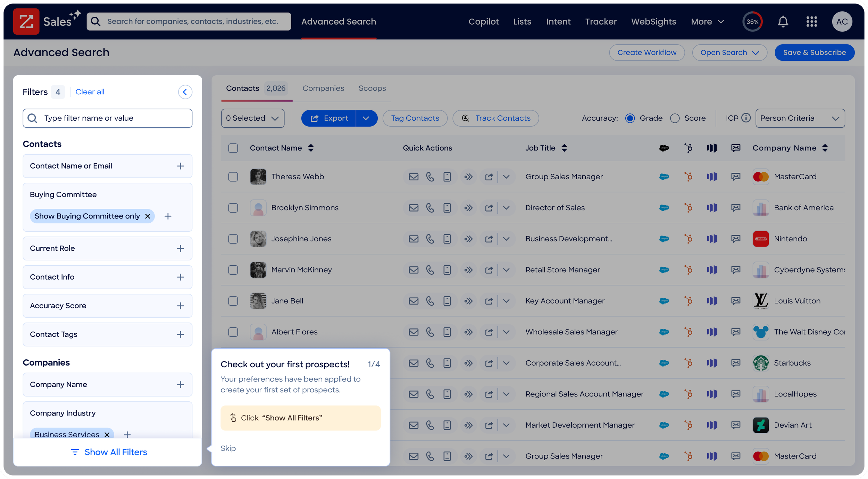The width and height of the screenshot is (868, 479).
Task: Collapse filters panel with arrow icon
Action: [x=185, y=92]
